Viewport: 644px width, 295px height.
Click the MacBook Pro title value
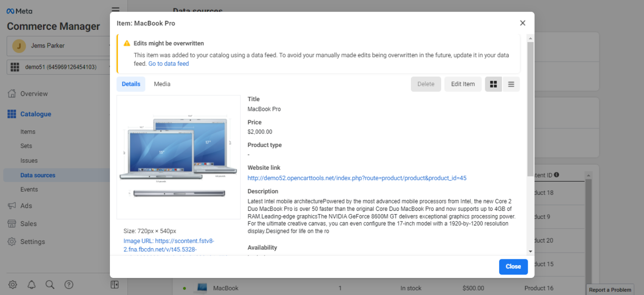(x=264, y=109)
